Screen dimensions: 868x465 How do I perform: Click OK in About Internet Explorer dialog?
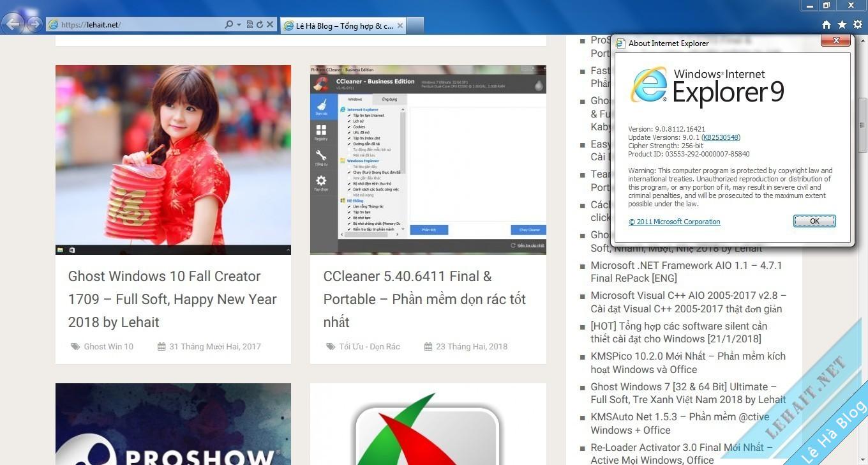pyautogui.click(x=814, y=221)
